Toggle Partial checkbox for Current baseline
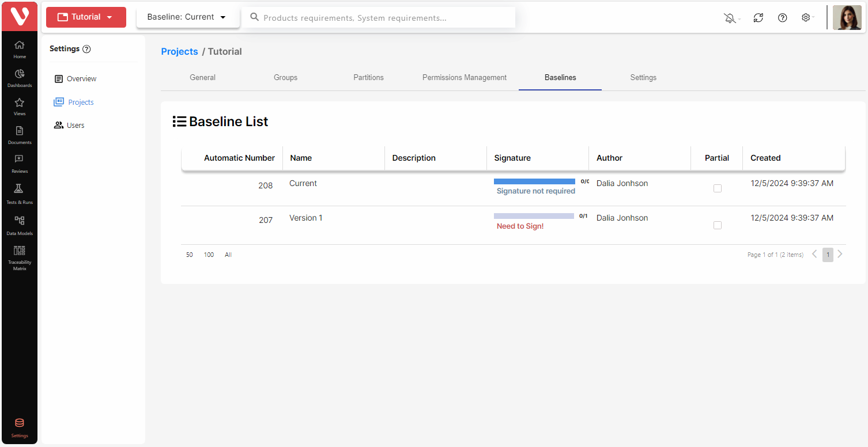The width and height of the screenshot is (868, 447). coord(717,188)
